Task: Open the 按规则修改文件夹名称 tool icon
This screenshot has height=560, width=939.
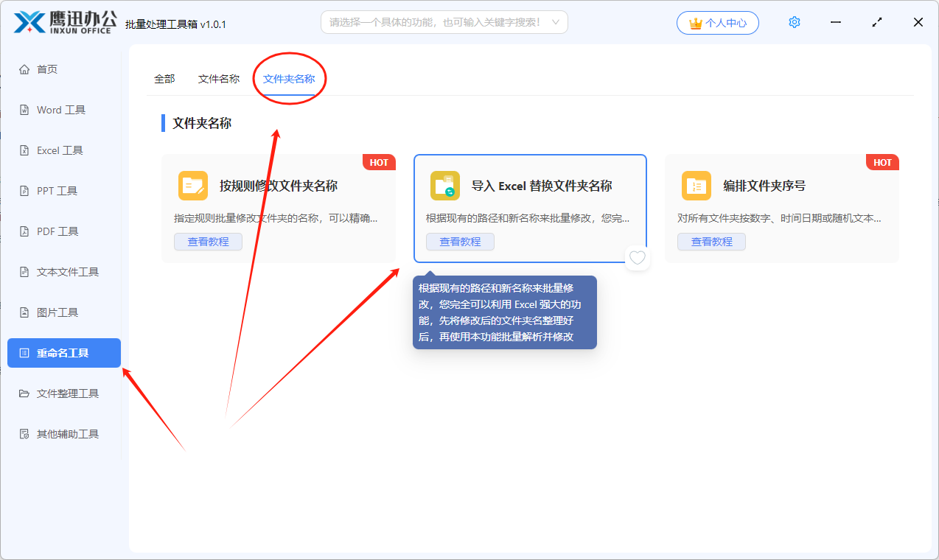Action: click(x=193, y=185)
